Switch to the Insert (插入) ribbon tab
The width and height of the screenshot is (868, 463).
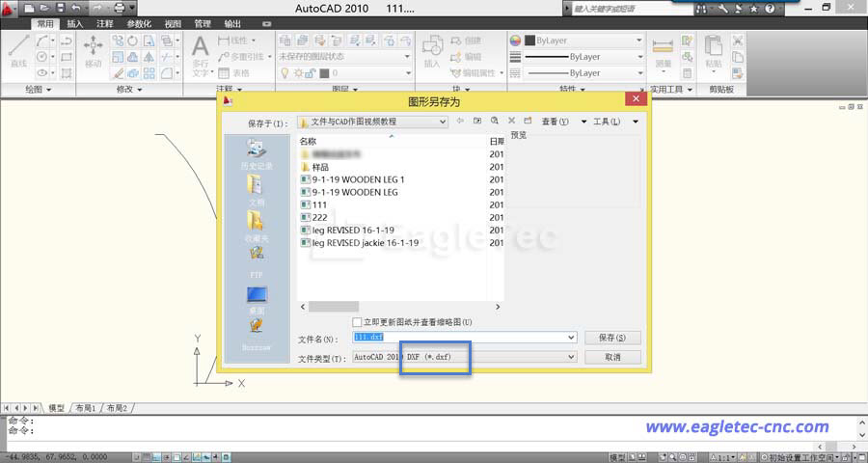point(74,24)
